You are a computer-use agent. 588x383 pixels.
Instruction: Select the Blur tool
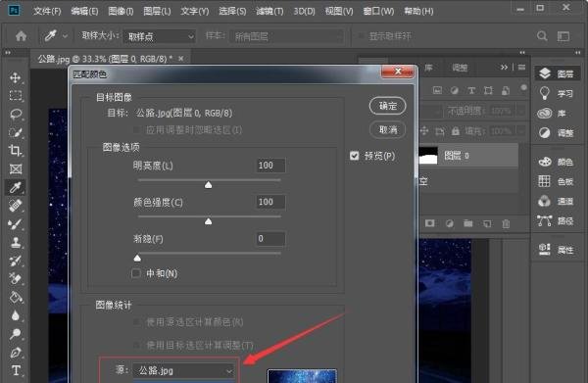coord(16,315)
